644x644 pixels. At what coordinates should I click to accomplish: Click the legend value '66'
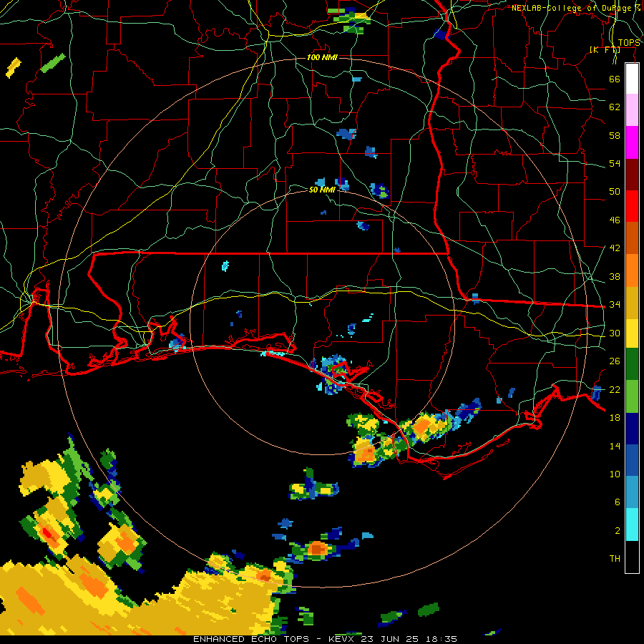point(615,79)
